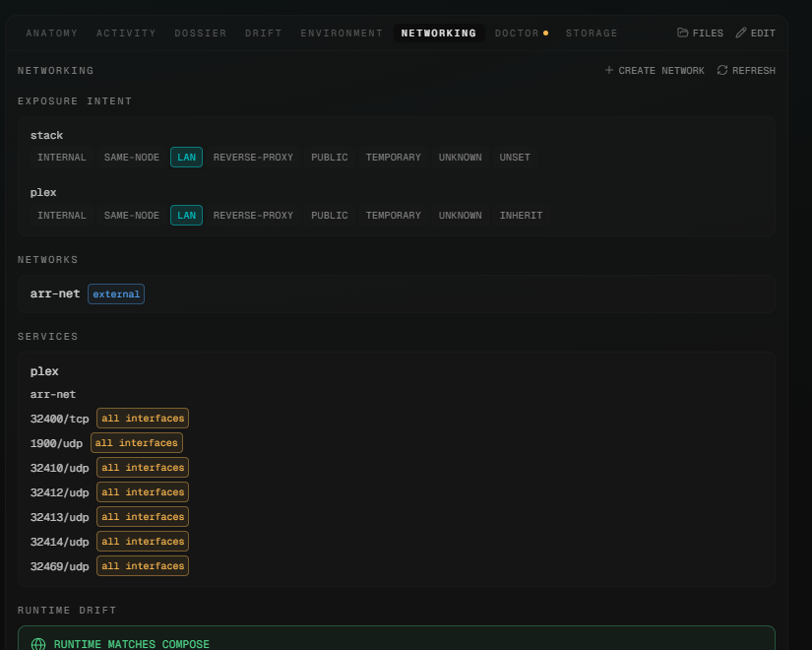Set stack exposure to Reverse-Proxy
The width and height of the screenshot is (812, 650).
point(253,157)
